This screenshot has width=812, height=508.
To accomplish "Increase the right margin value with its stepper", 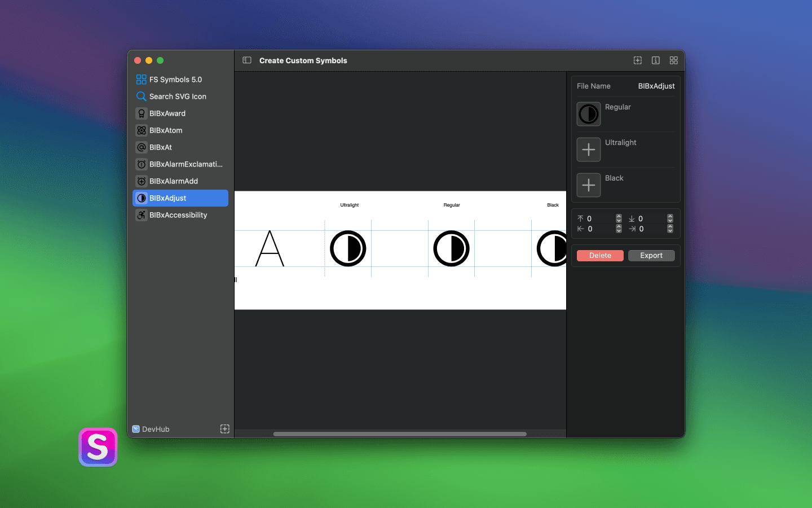I will click(x=670, y=227).
